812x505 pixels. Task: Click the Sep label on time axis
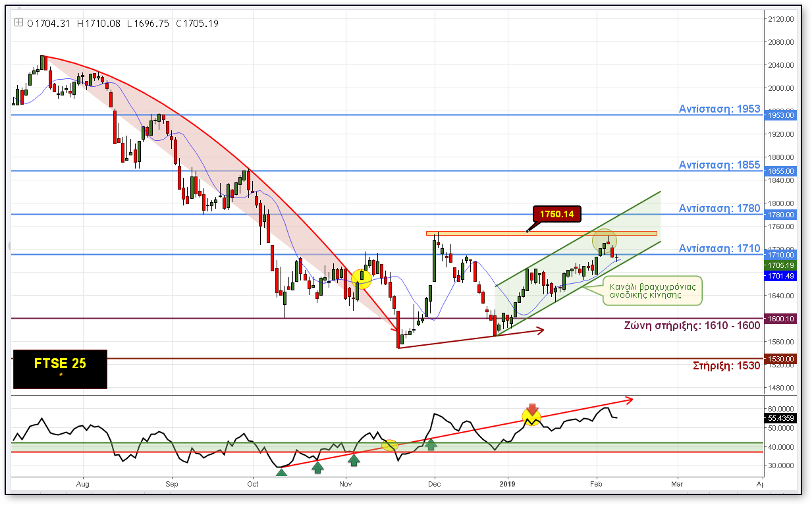(172, 485)
